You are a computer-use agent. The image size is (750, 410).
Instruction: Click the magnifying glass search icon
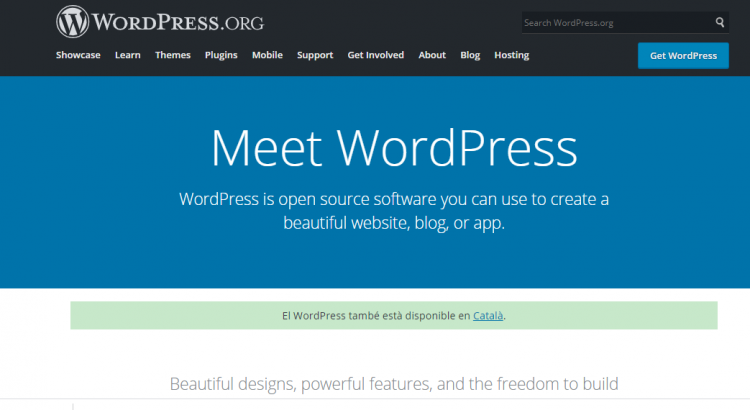[719, 22]
